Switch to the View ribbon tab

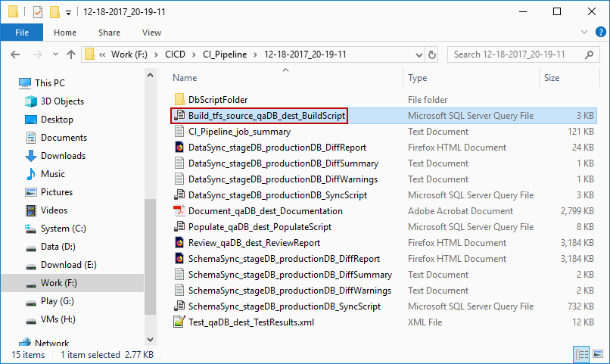click(151, 33)
